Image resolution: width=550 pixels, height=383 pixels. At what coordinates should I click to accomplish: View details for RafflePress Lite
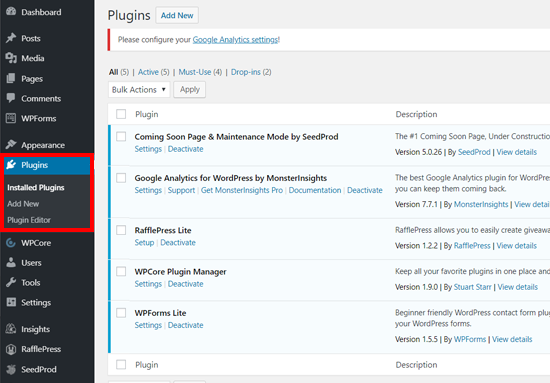point(516,246)
